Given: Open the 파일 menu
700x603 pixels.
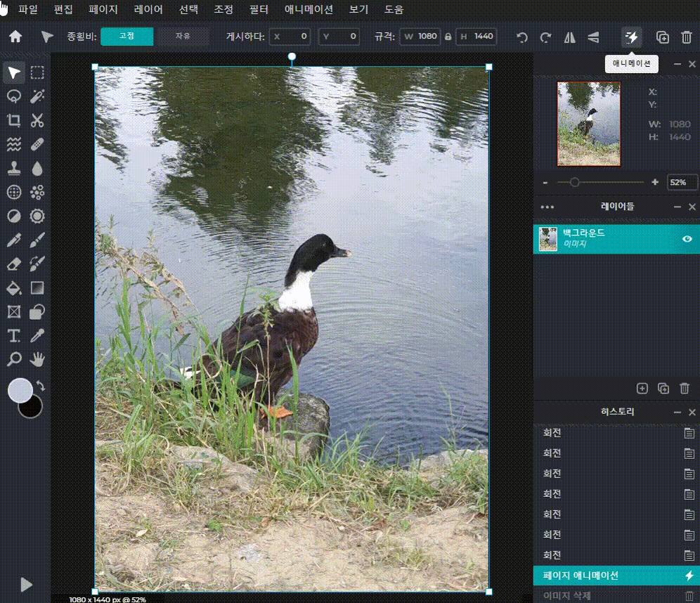Looking at the screenshot, I should click(x=27, y=9).
